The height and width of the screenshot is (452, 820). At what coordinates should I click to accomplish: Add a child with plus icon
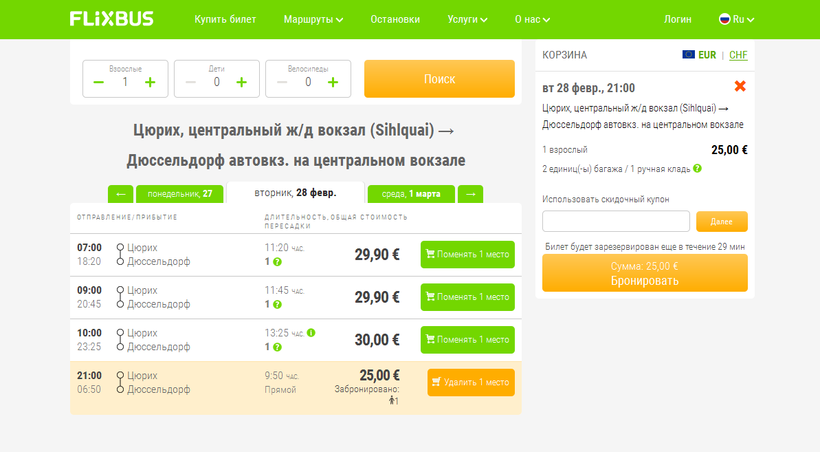click(241, 82)
